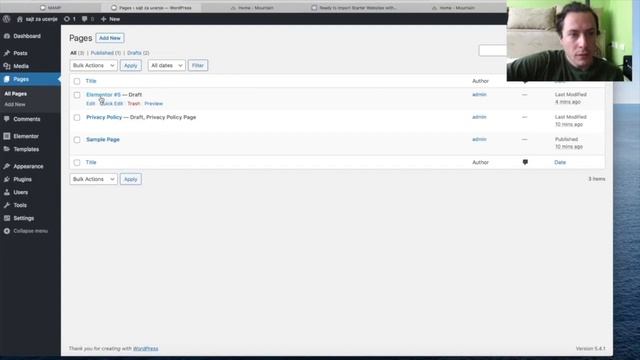Click the Elementor sidebar icon
The image size is (640, 360).
(7, 136)
